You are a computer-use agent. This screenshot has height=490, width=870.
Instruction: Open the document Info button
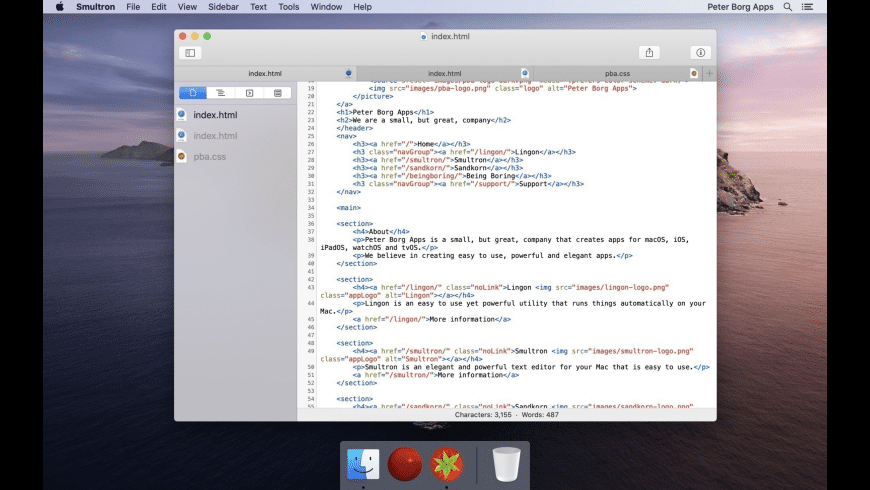point(700,53)
